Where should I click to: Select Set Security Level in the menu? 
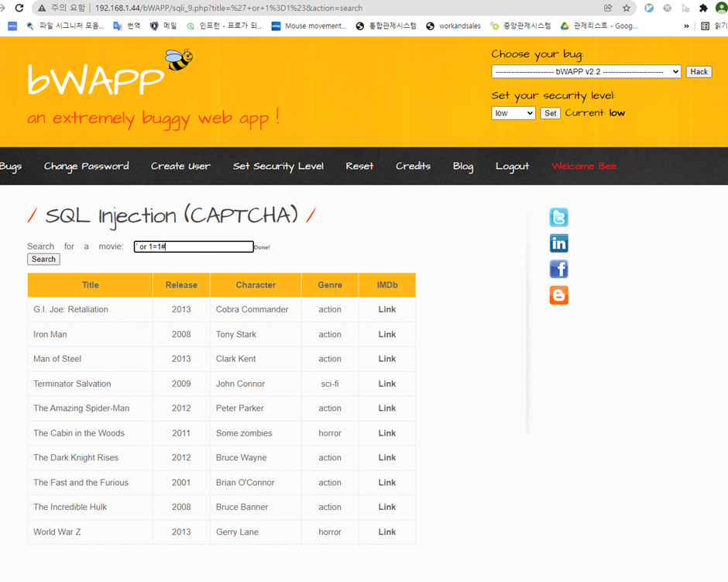tap(278, 167)
